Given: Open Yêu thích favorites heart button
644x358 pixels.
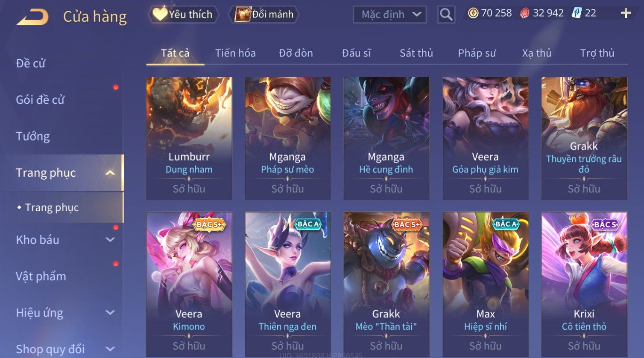Looking at the screenshot, I should click(183, 14).
